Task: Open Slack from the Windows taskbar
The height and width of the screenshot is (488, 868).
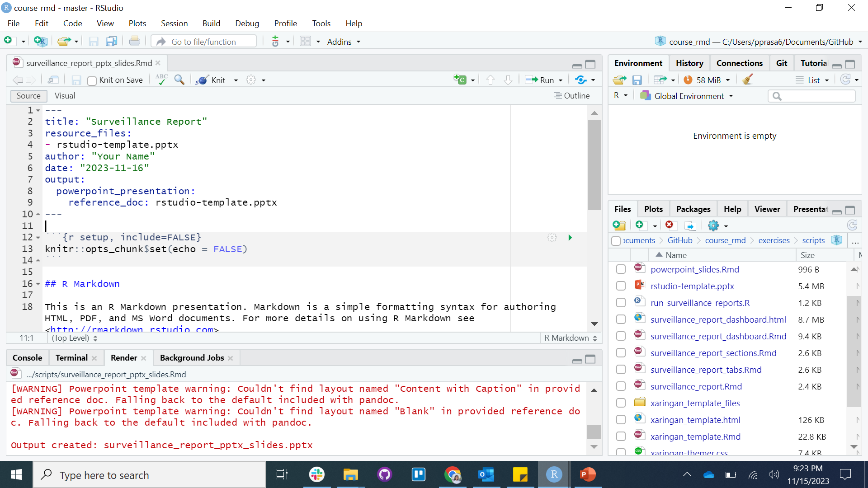Action: click(x=316, y=474)
